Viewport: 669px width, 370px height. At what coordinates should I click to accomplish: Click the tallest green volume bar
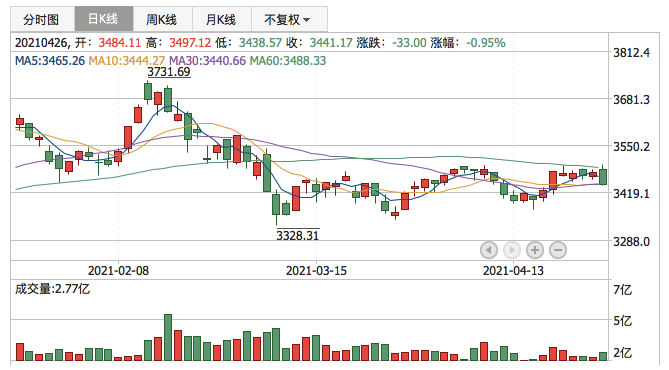coord(168,338)
